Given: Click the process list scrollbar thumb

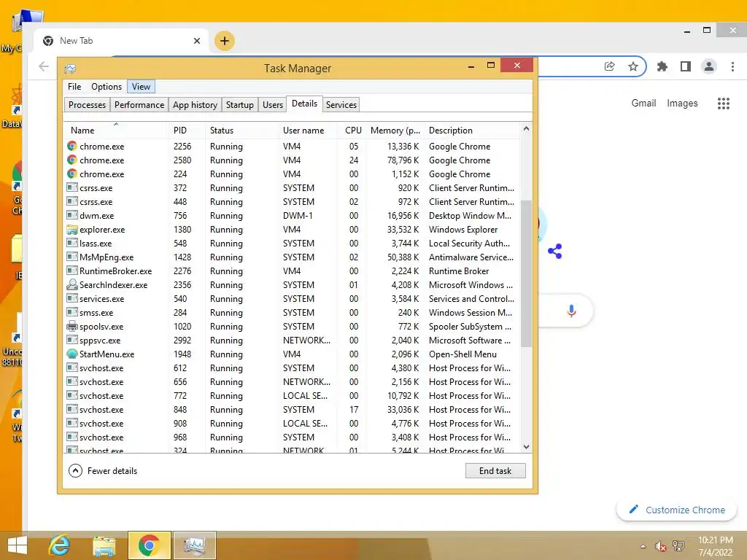Looking at the screenshot, I should coord(527,273).
